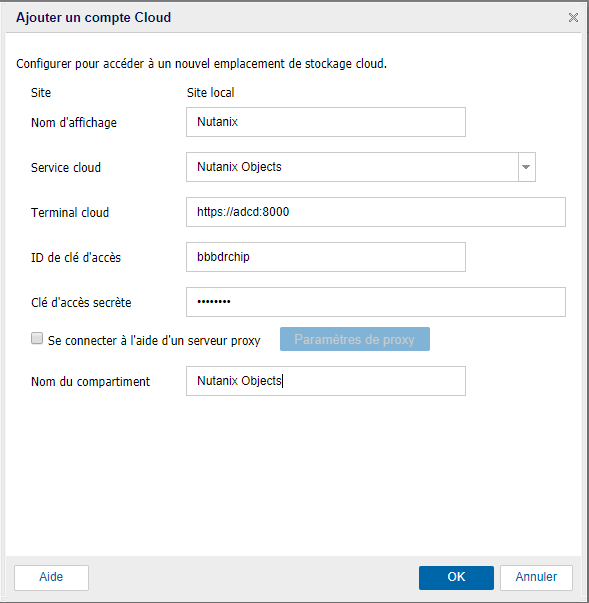Focus the Nom d'affichage field containing Nutanix
Image resolution: width=589 pixels, height=603 pixels.
point(326,122)
